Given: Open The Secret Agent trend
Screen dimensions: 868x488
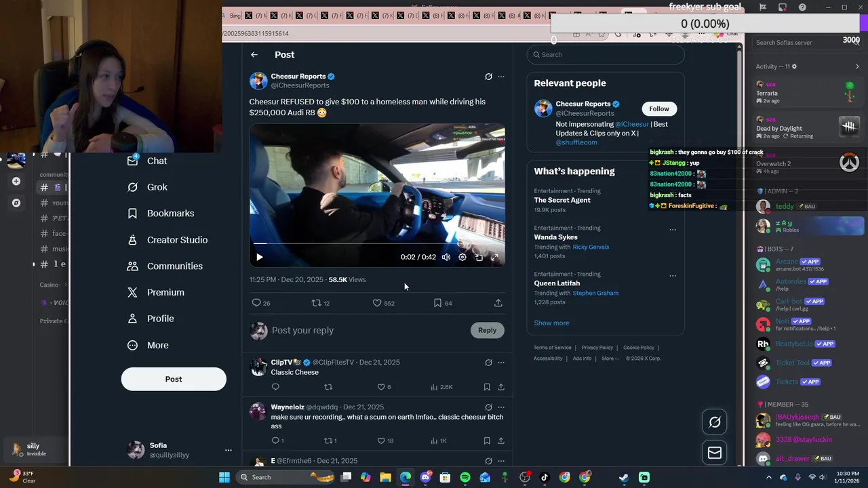Looking at the screenshot, I should point(562,200).
